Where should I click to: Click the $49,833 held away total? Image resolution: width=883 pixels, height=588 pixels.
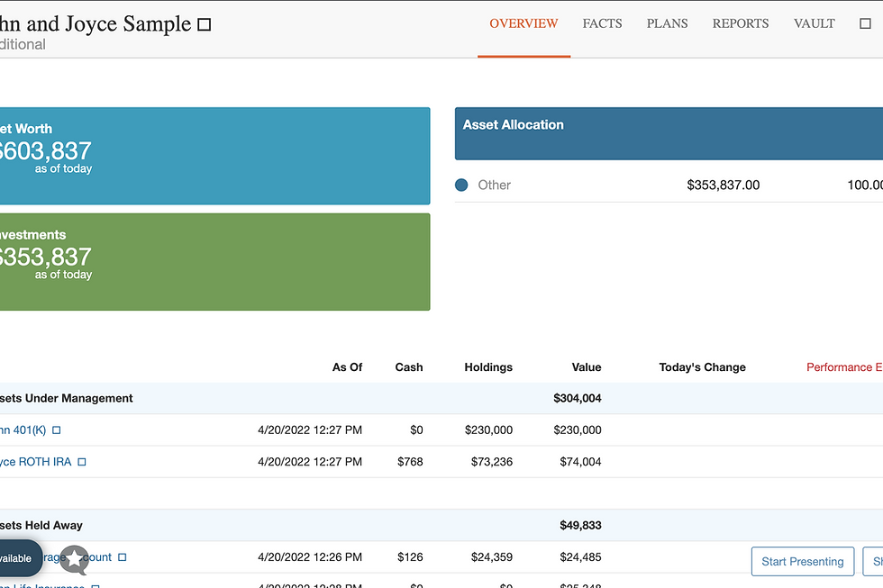coord(580,526)
